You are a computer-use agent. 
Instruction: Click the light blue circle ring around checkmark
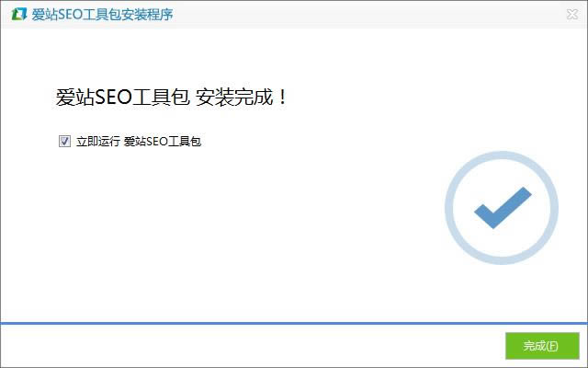pos(502,208)
